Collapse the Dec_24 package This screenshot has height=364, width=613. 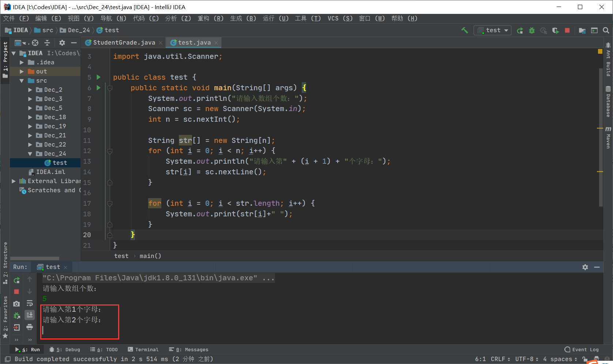coord(30,154)
